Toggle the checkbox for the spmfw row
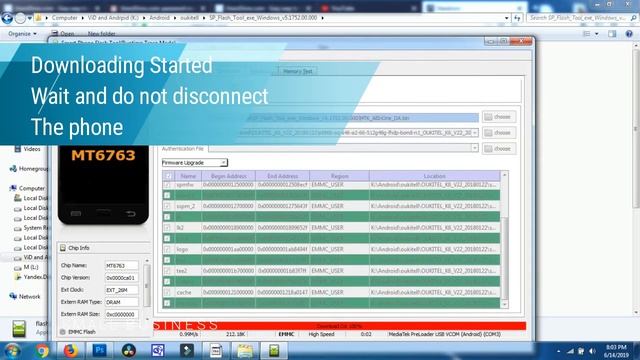Viewport: 640px width, 360px height. pyautogui.click(x=167, y=185)
